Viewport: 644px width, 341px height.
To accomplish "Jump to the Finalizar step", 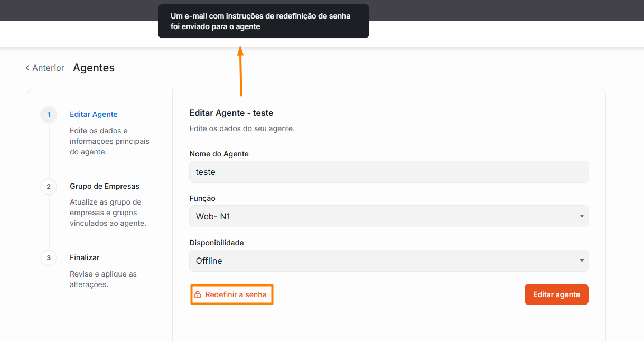I will click(x=85, y=257).
